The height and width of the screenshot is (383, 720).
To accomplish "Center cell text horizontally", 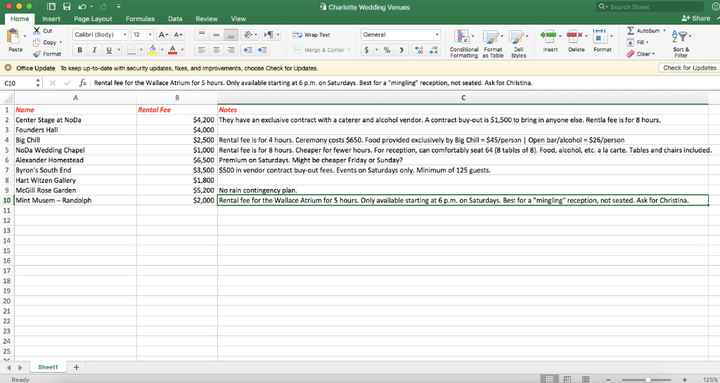I will (216, 50).
